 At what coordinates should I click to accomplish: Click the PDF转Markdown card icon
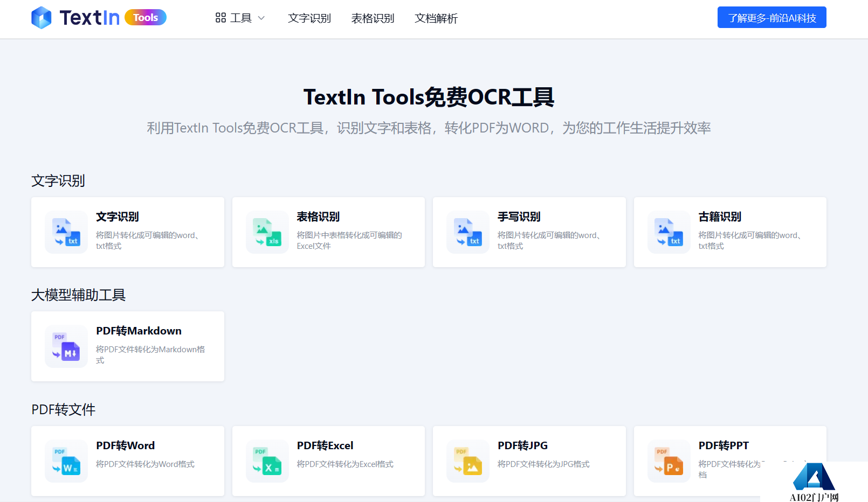(x=66, y=346)
